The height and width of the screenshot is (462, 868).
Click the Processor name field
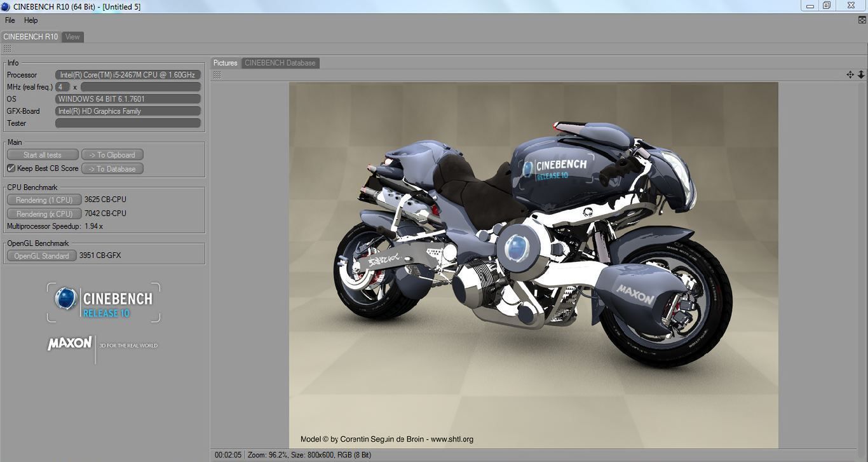[128, 75]
